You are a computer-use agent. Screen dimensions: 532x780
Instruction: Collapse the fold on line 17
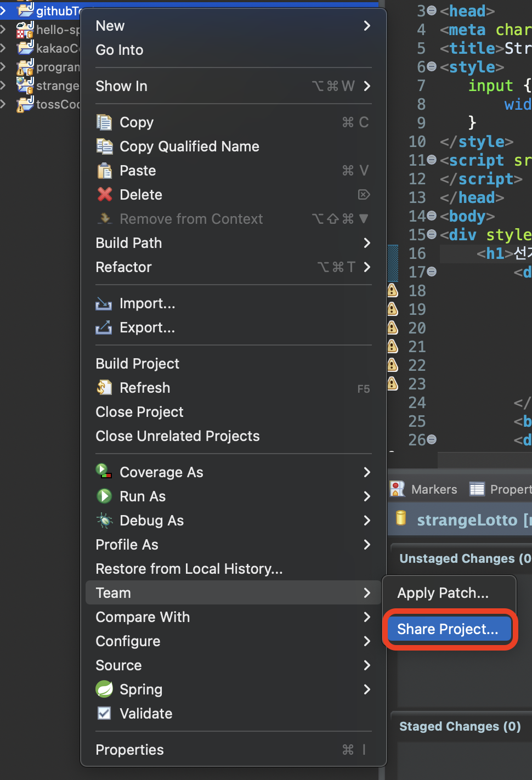(432, 272)
